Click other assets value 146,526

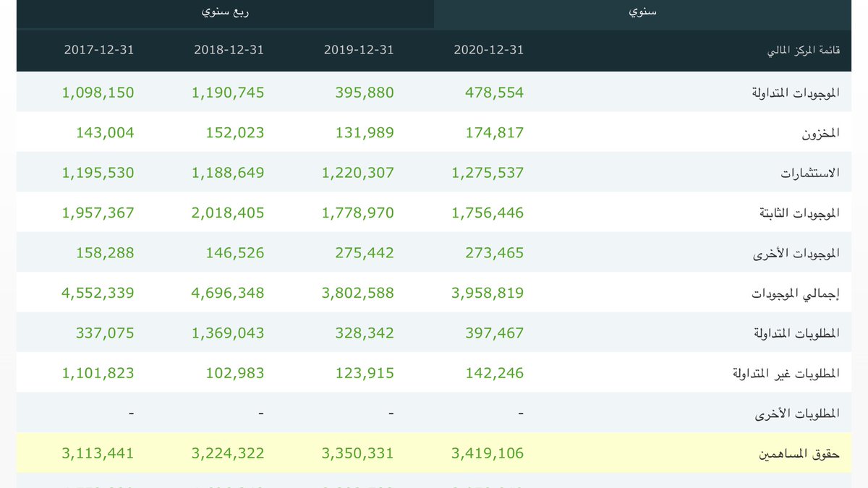point(235,254)
